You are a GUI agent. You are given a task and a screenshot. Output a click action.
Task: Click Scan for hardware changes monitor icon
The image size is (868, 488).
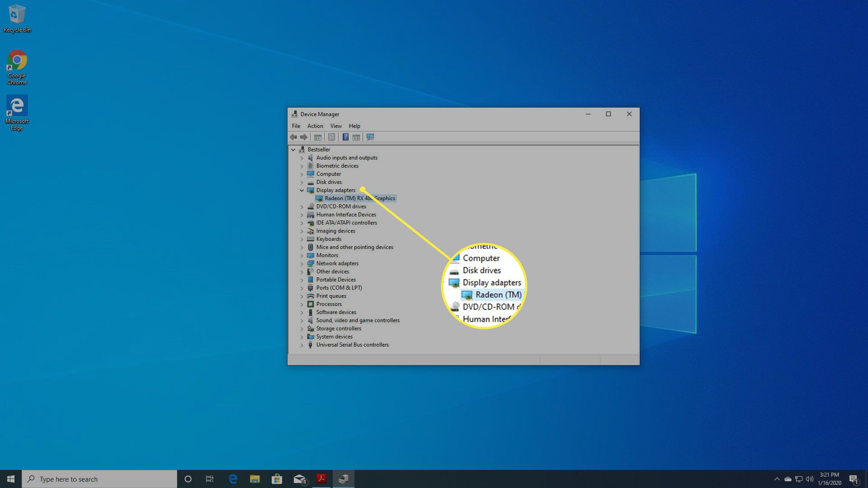pyautogui.click(x=370, y=137)
